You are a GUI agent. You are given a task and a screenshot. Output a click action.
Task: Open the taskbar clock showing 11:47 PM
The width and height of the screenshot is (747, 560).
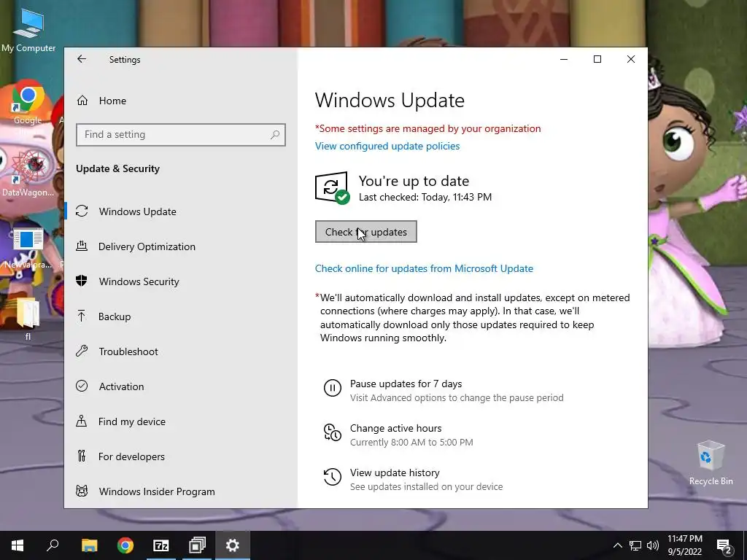(x=684, y=545)
